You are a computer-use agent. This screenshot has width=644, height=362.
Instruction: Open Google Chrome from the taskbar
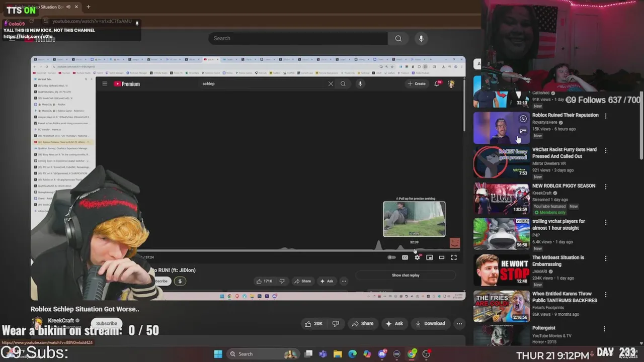point(412,354)
